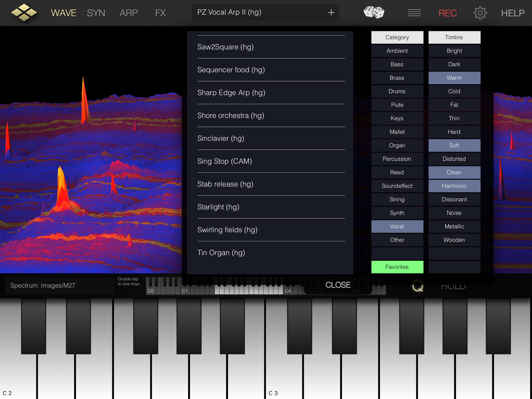Click the plus icon to add preset

(331, 12)
